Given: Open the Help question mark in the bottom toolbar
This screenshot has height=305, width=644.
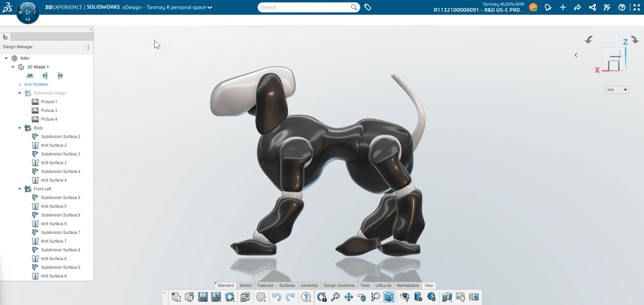Looking at the screenshot, I should [x=306, y=297].
